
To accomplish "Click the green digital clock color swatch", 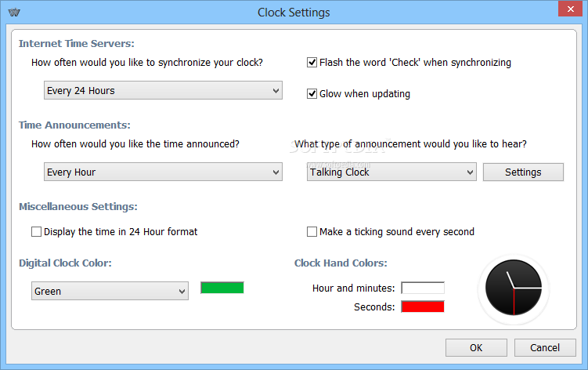I will [222, 288].
